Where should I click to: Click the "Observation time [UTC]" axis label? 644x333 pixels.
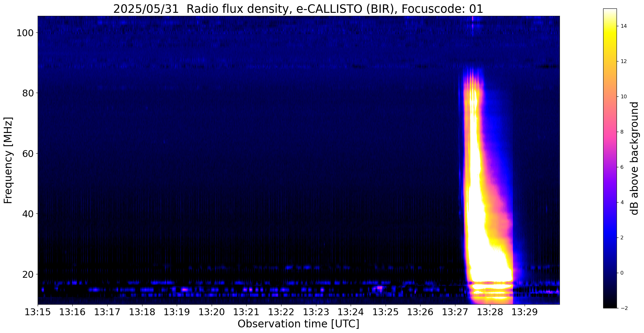click(x=298, y=324)
